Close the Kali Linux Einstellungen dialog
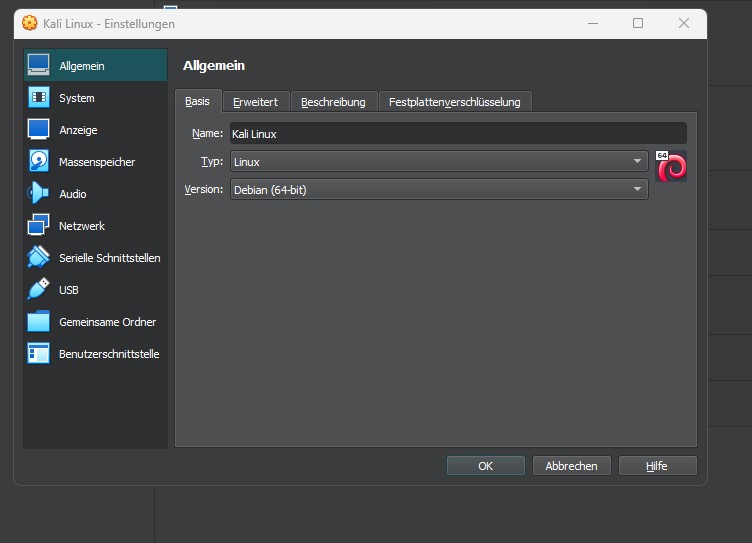The height and width of the screenshot is (543, 752). (x=684, y=23)
